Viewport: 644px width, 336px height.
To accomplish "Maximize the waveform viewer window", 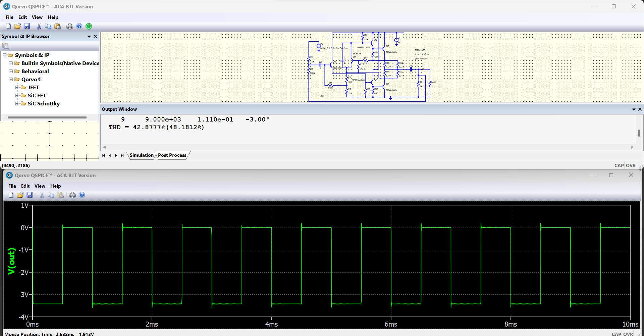I will point(611,175).
